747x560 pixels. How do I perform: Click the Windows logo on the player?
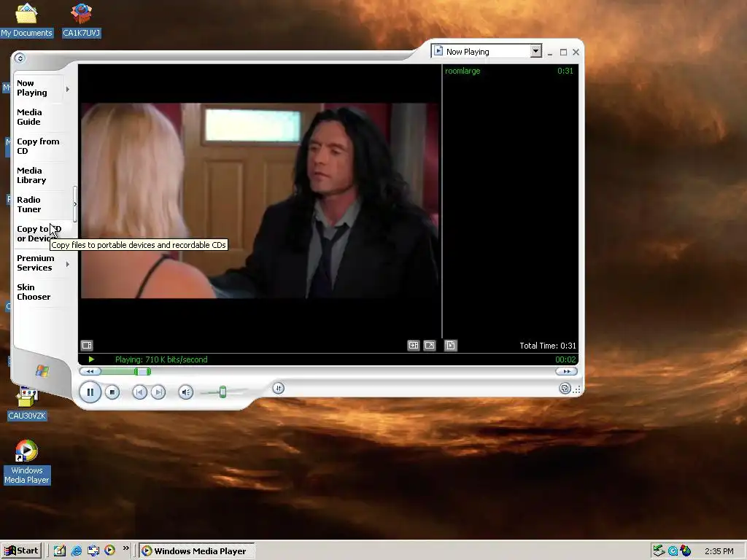[42, 370]
